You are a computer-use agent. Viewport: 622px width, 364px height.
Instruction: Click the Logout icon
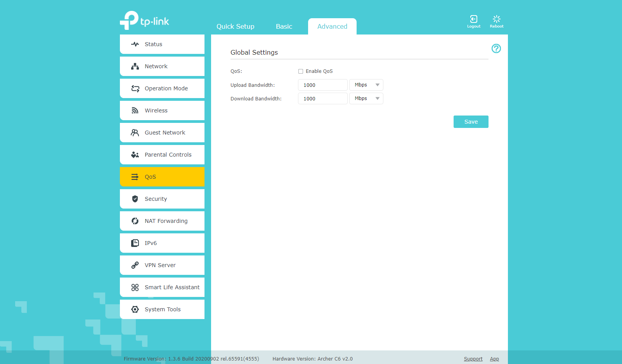click(473, 19)
